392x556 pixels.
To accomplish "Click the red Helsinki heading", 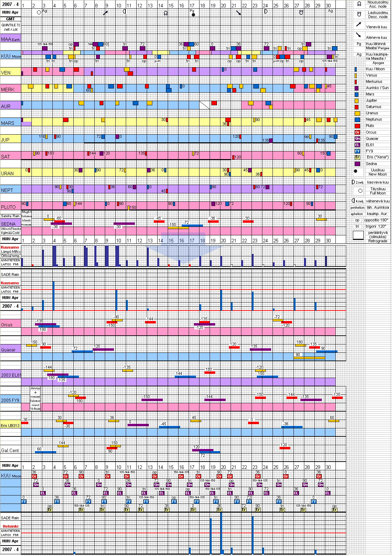I will coord(10,526).
